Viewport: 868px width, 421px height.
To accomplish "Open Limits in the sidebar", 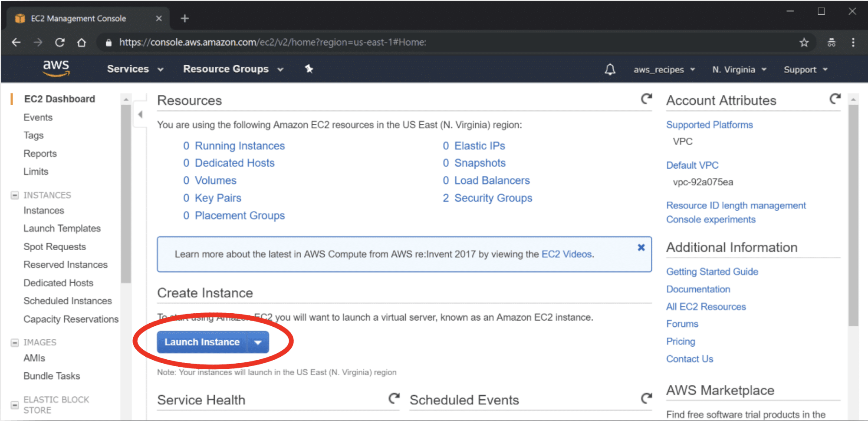I will pyautogui.click(x=36, y=171).
